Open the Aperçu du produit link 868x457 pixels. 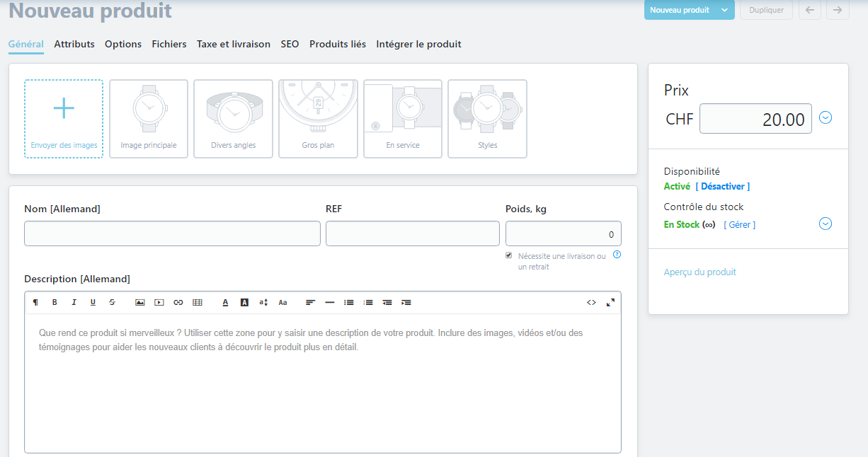[699, 272]
